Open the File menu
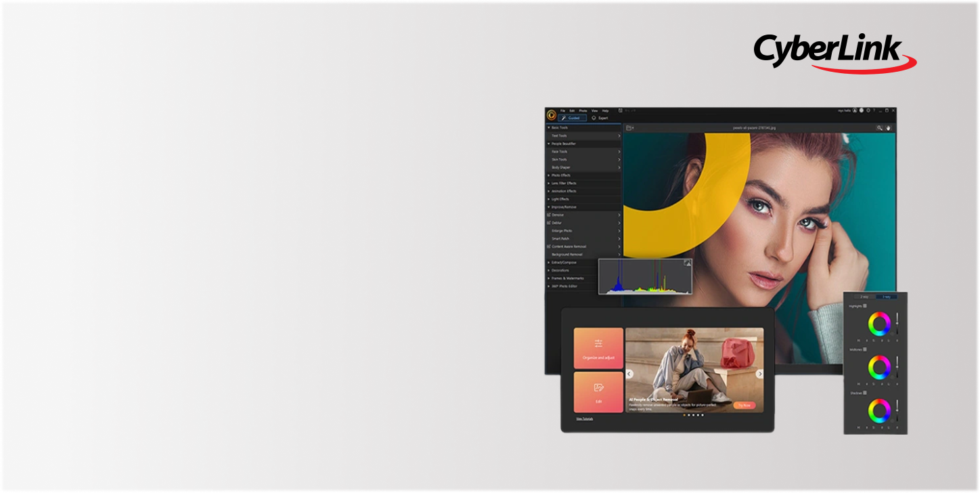The width and height of the screenshot is (980, 493). [x=562, y=110]
